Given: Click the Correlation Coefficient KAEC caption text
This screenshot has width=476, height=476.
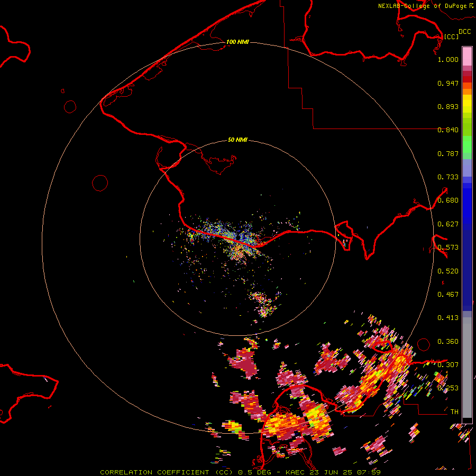Looking at the screenshot, I should pos(240,472).
